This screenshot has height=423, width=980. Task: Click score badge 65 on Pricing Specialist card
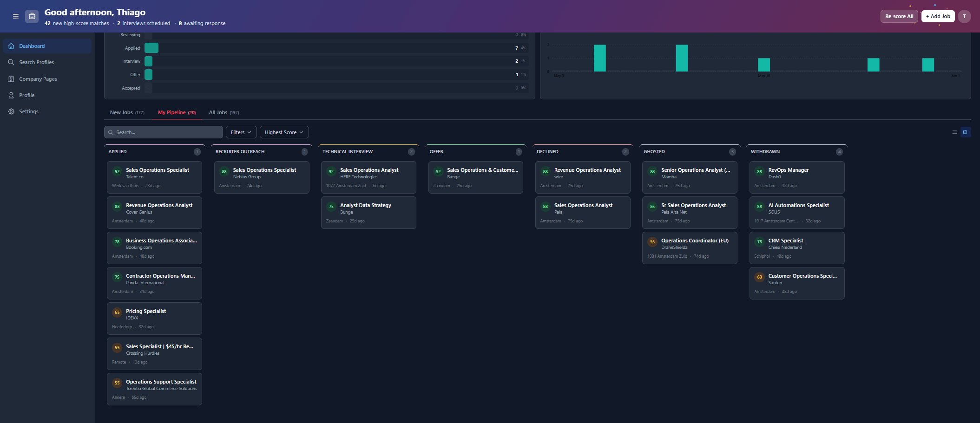[117, 312]
